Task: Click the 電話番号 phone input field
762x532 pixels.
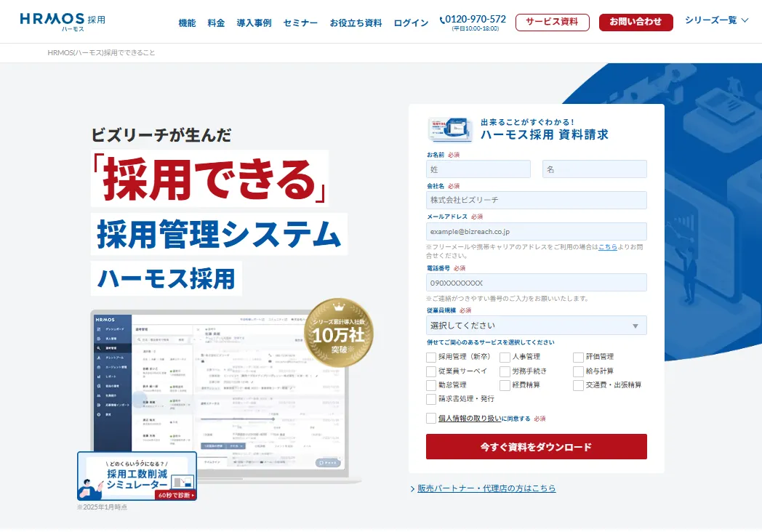Action: tap(537, 282)
